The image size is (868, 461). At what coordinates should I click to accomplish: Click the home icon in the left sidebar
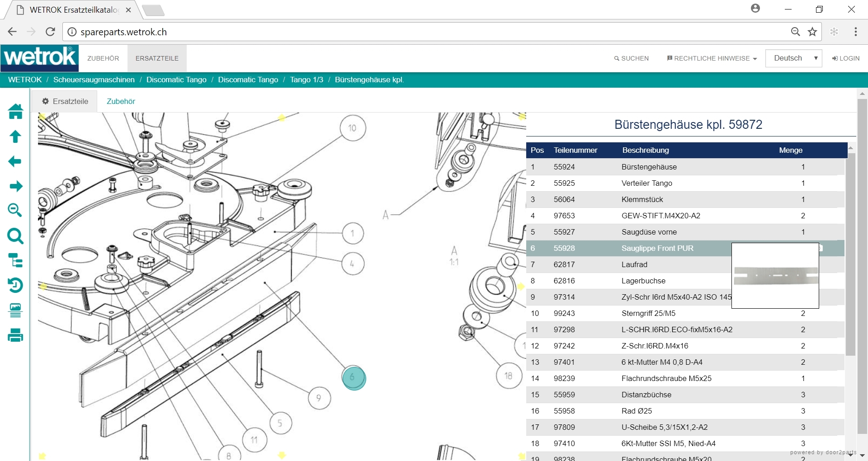pos(15,111)
